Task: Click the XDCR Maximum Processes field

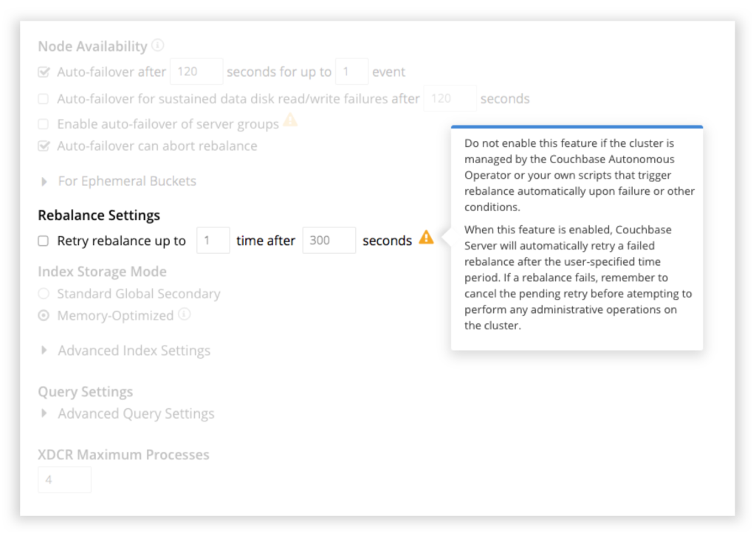Action: point(64,479)
